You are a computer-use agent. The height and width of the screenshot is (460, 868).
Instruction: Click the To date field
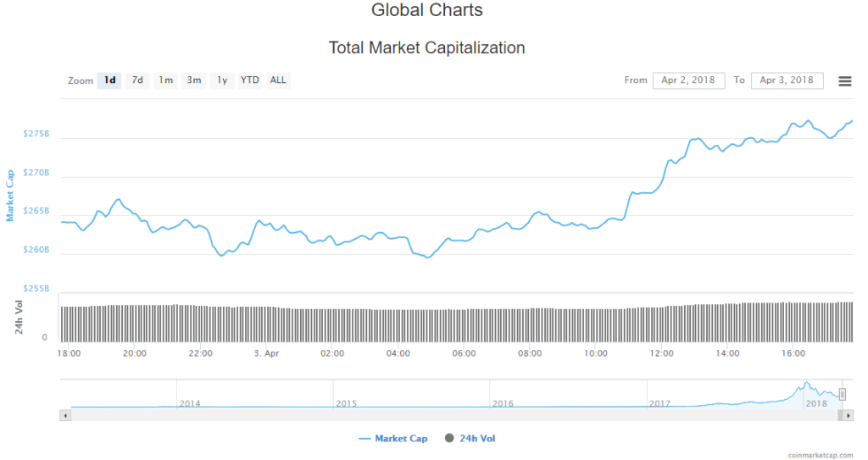coord(787,80)
